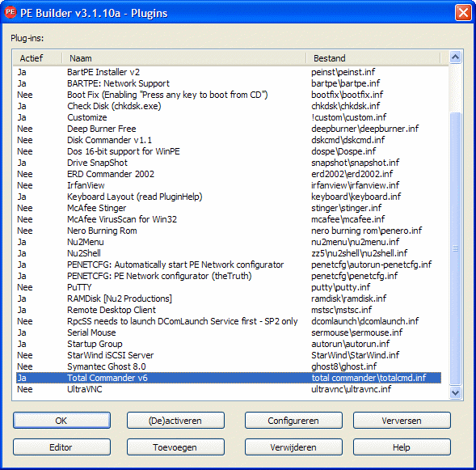The width and height of the screenshot is (476, 470).
Task: Select Dos 16-bit support for WinPE
Action: pyautogui.click(x=229, y=151)
